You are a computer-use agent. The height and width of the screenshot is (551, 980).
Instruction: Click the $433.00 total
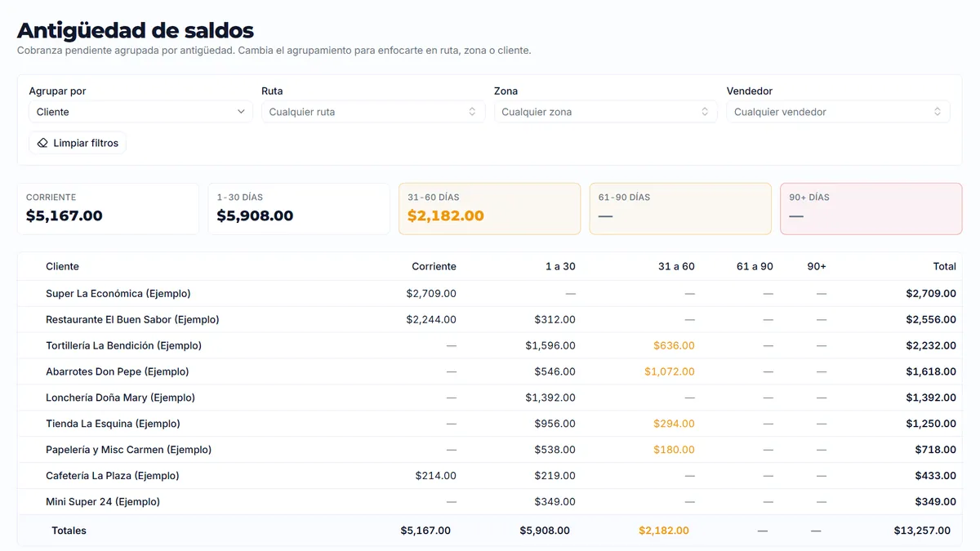click(936, 476)
